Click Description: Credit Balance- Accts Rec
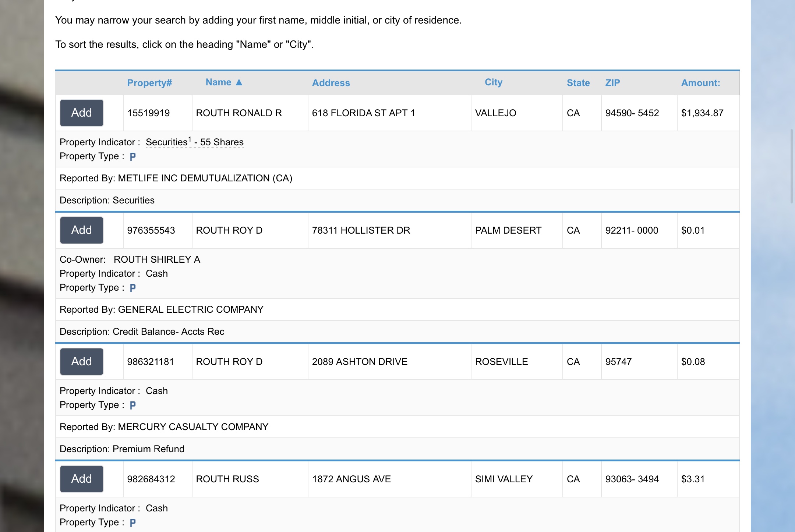The width and height of the screenshot is (795, 532). [x=142, y=331]
